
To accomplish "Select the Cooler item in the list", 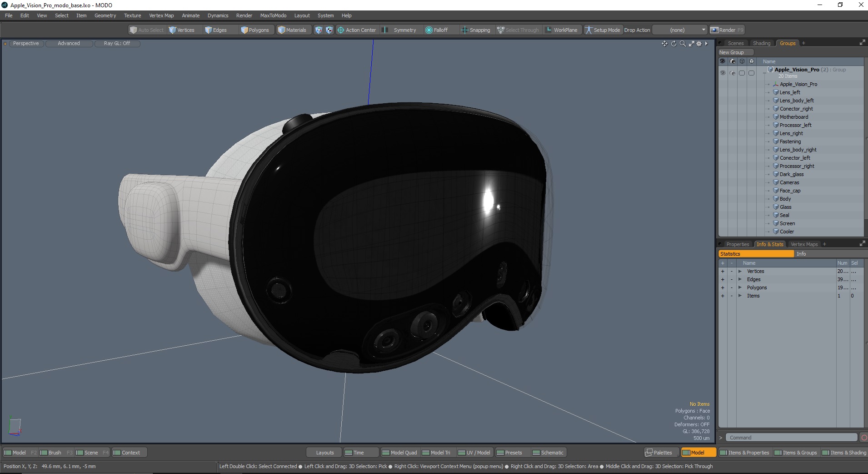I will coord(787,232).
